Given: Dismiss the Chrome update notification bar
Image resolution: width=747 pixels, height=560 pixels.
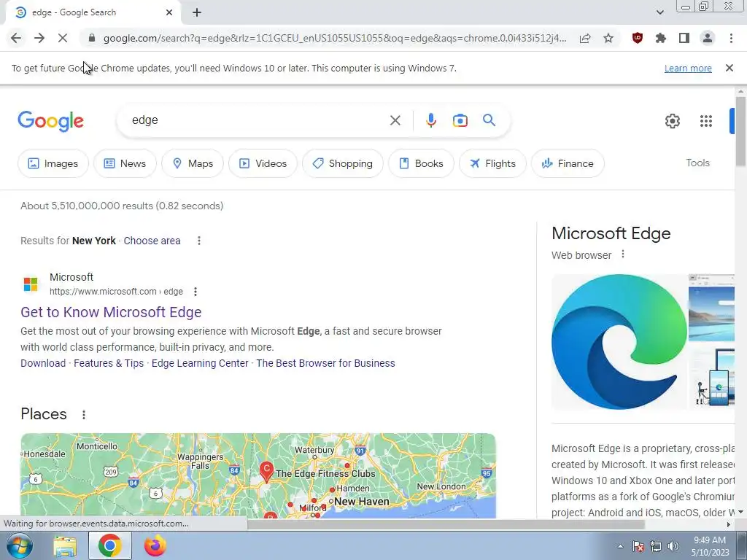Looking at the screenshot, I should click(729, 68).
